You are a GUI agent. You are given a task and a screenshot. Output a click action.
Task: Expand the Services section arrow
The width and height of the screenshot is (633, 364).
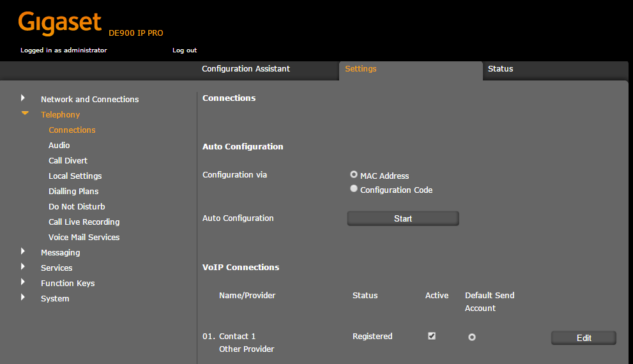[23, 267]
